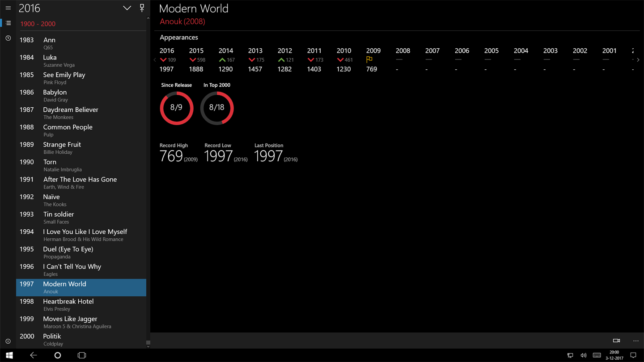Open the info icon in sidebar
644x362 pixels.
coord(8,341)
